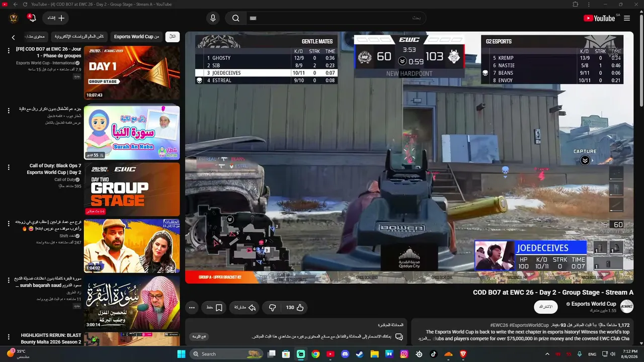This screenshot has width=644, height=362.
Task: Open the browser extensions puzzle icon
Action: pyautogui.click(x=576, y=5)
